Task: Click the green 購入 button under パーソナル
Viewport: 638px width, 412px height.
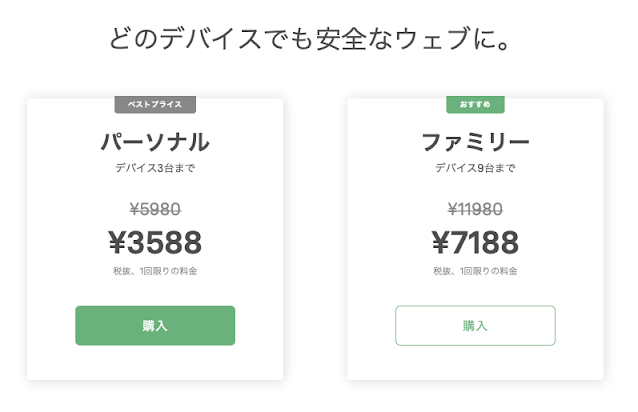Action: point(155,325)
